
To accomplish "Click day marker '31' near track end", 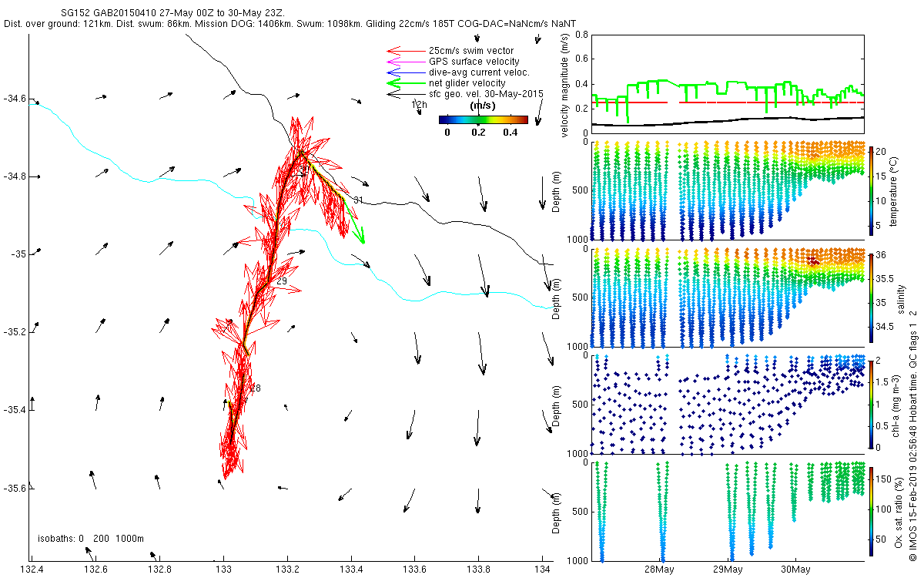I will (358, 200).
